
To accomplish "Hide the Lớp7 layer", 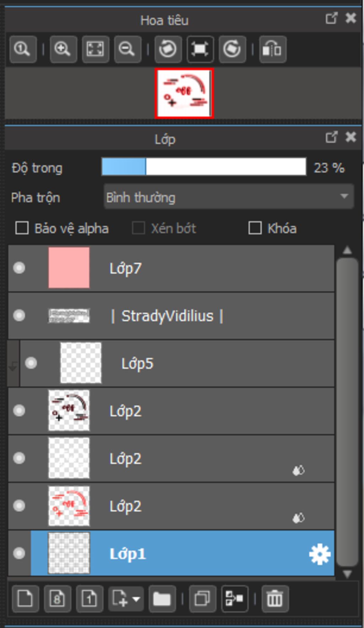I will (x=19, y=268).
